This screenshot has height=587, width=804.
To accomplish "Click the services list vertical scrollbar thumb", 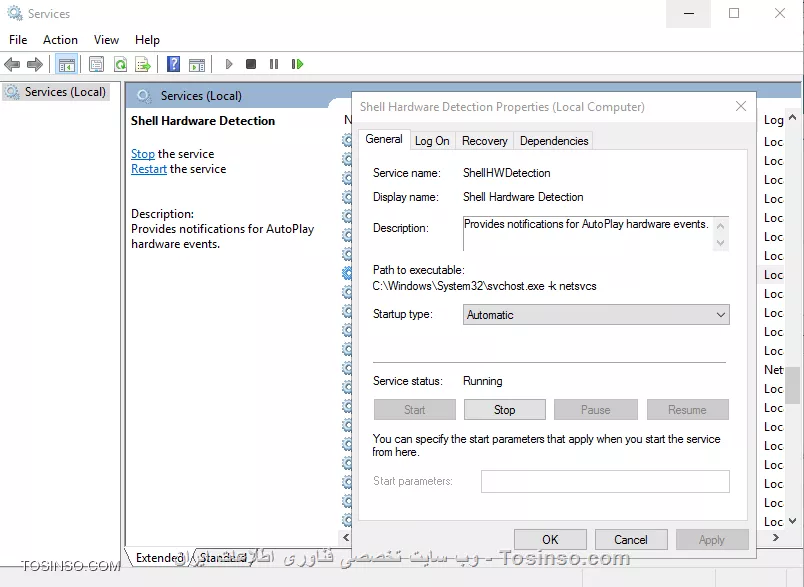I will (793, 386).
